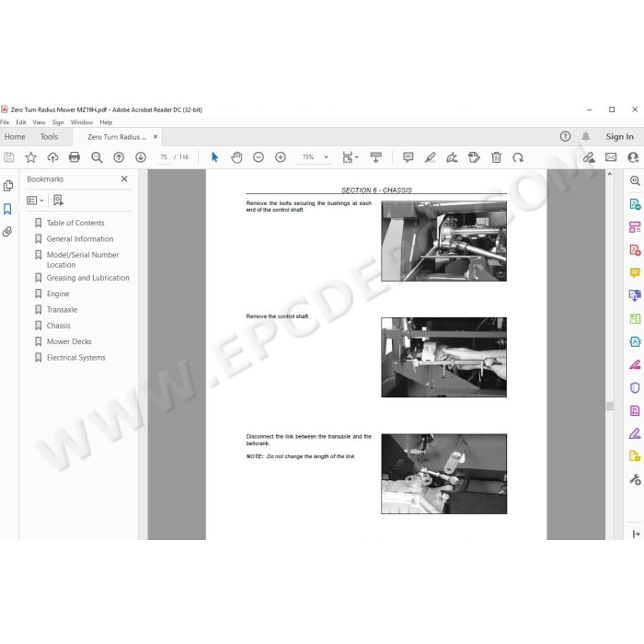Click the scrolling mode keyboard icon
This screenshot has height=644, width=644.
pos(375,157)
